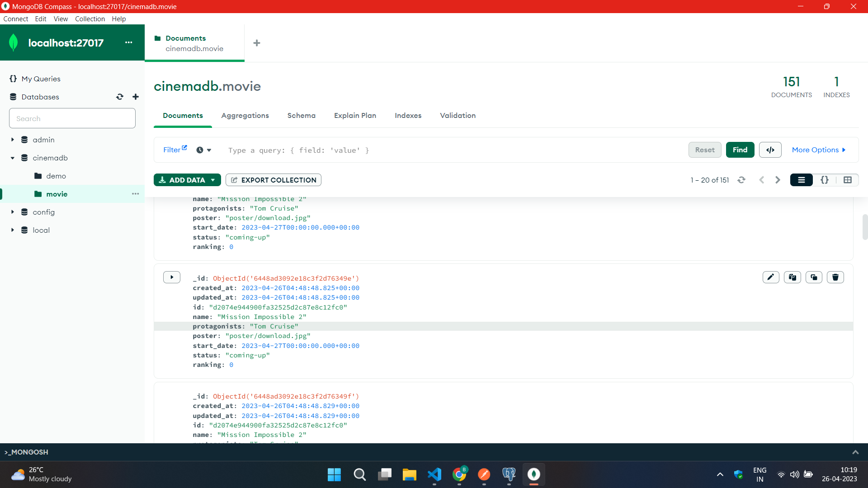Clone the selected document
The width and height of the screenshot is (868, 488).
[814, 277]
